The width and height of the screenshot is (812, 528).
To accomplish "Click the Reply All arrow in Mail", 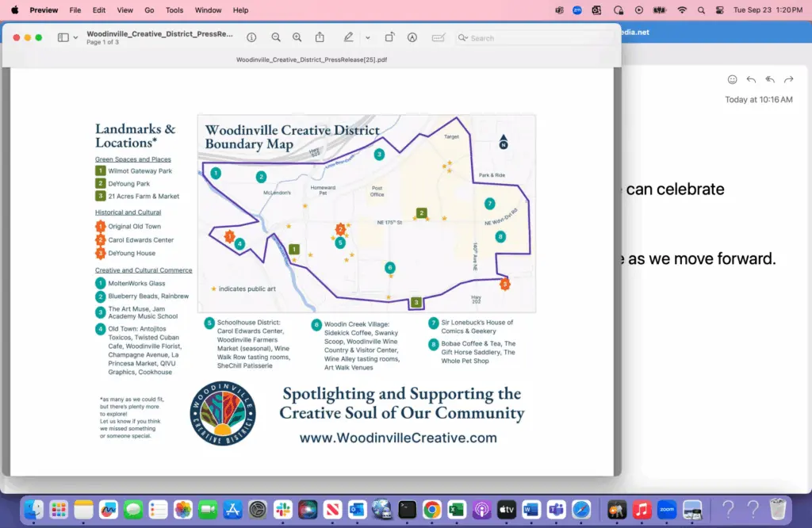I will (x=769, y=79).
